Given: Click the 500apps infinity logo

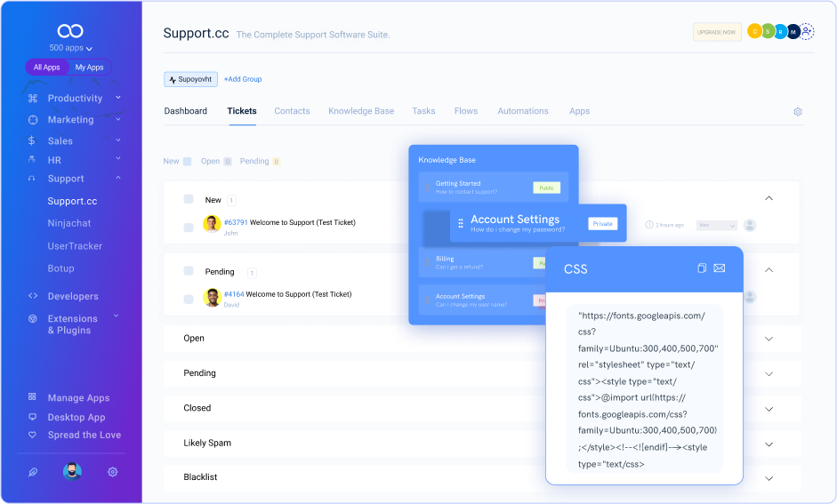Looking at the screenshot, I should (70, 31).
